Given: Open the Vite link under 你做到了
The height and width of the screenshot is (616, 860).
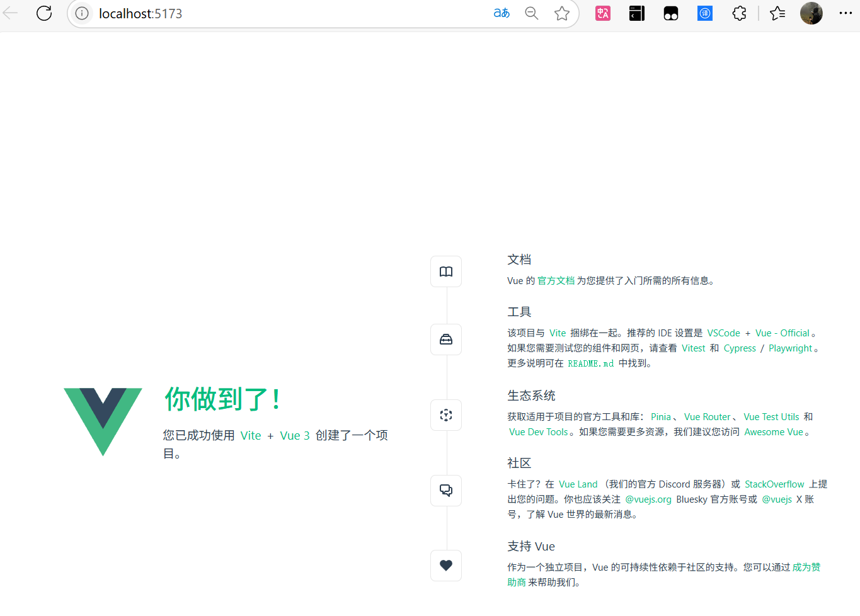Looking at the screenshot, I should click(x=251, y=436).
